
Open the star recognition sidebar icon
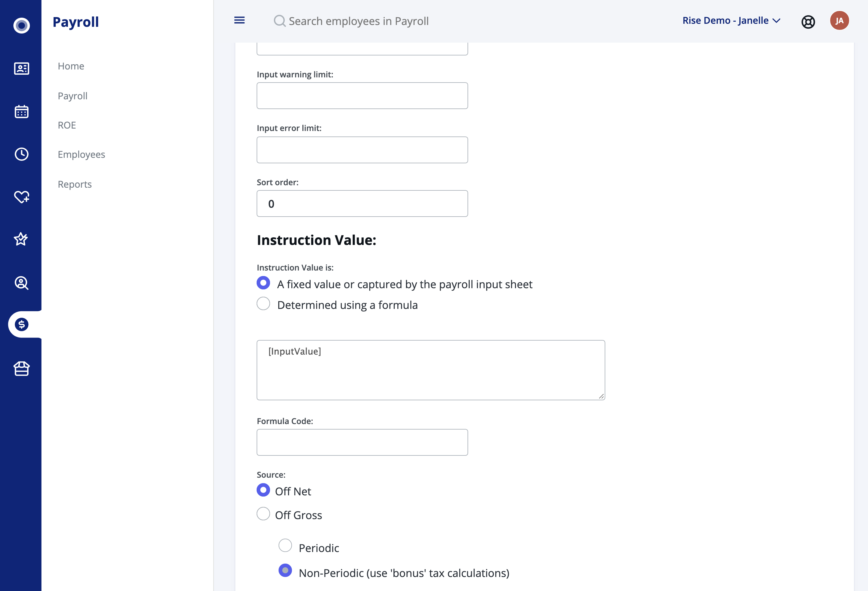coord(21,239)
